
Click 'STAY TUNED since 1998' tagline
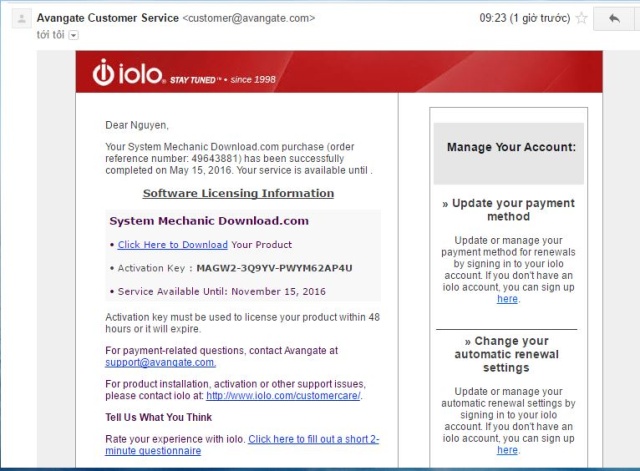[x=223, y=80]
